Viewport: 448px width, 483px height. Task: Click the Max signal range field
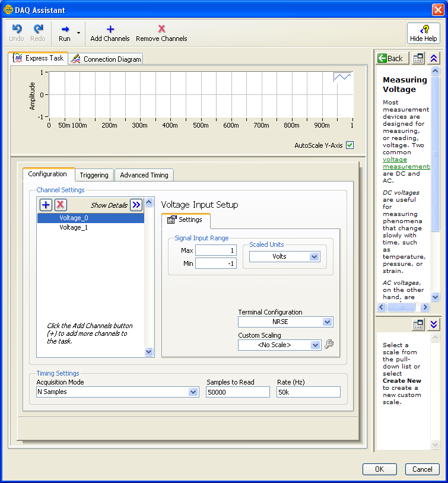[x=215, y=250]
